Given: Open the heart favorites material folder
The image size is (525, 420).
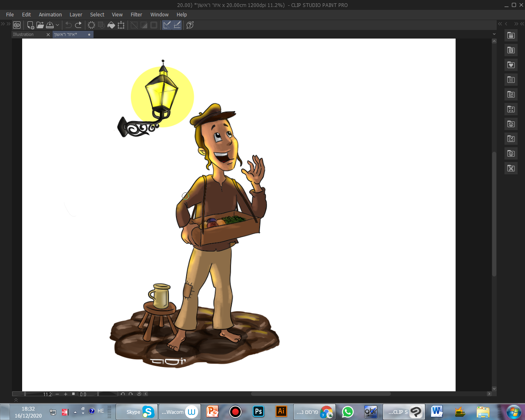Looking at the screenshot, I should pyautogui.click(x=511, y=65).
